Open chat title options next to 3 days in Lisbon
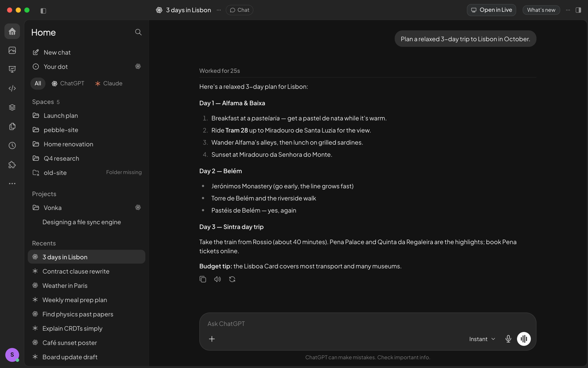This screenshot has height=368, width=588. [219, 10]
